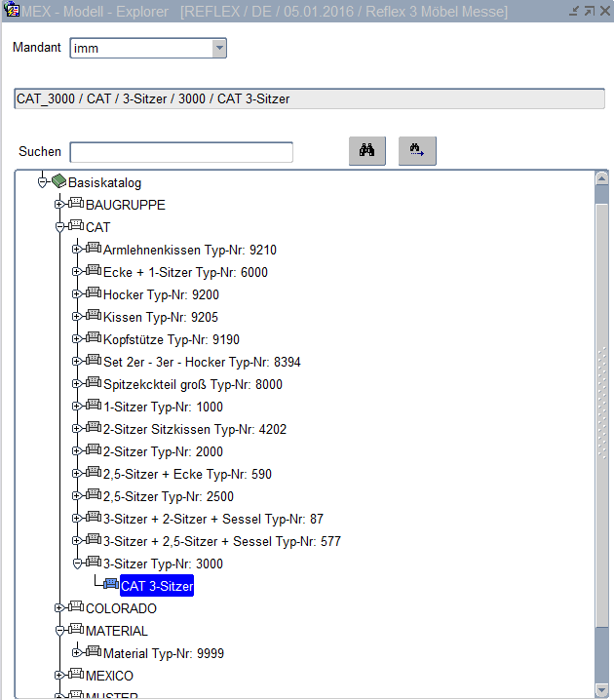Pin the Modell-Explorer panel
The width and height of the screenshot is (614, 700).
pyautogui.click(x=575, y=10)
